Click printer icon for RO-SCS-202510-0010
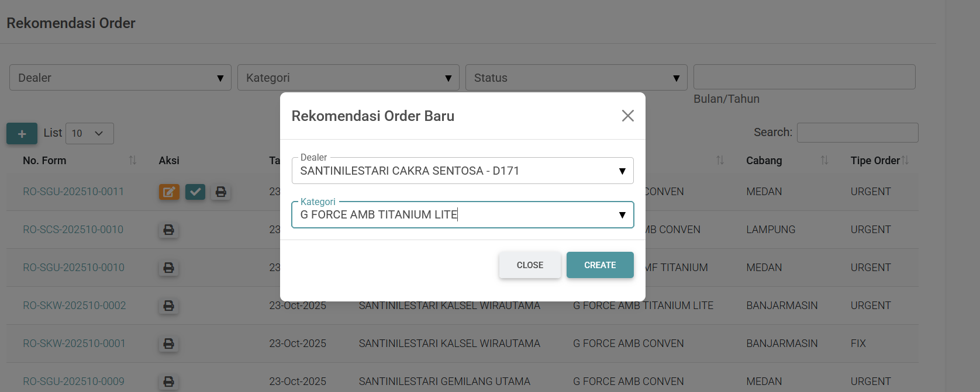 pyautogui.click(x=168, y=230)
